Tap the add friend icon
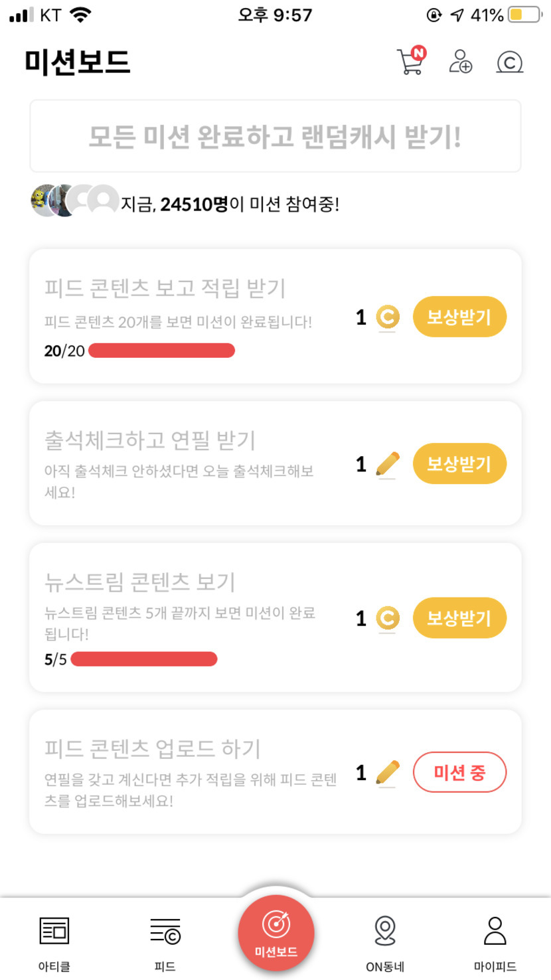 click(460, 62)
